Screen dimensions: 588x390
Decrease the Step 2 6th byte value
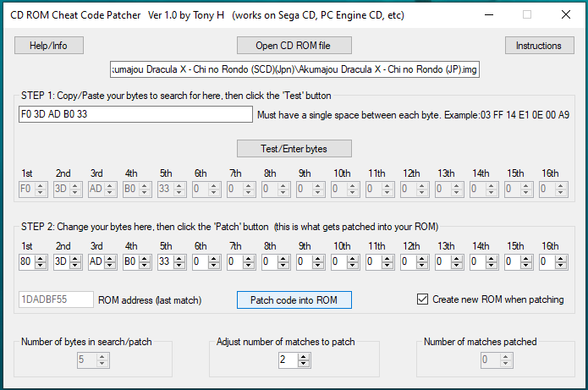pyautogui.click(x=214, y=266)
